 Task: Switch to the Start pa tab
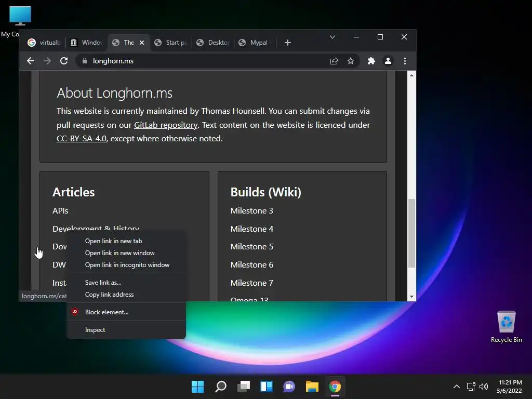[170, 43]
